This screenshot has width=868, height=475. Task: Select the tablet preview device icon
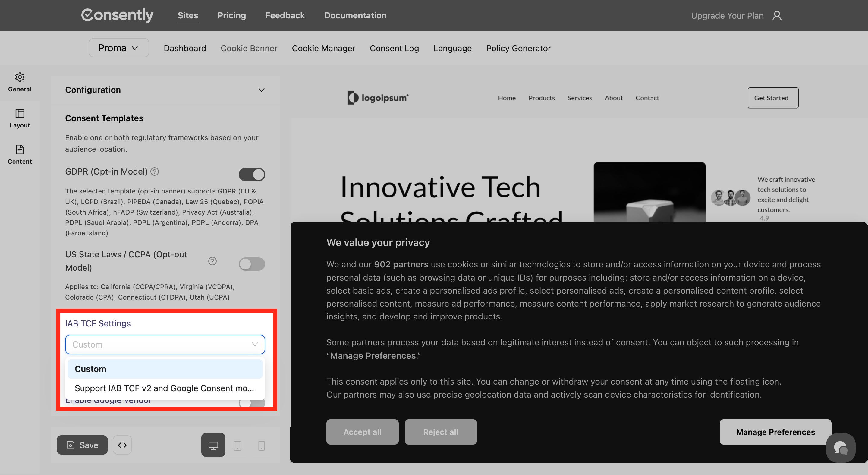click(237, 445)
